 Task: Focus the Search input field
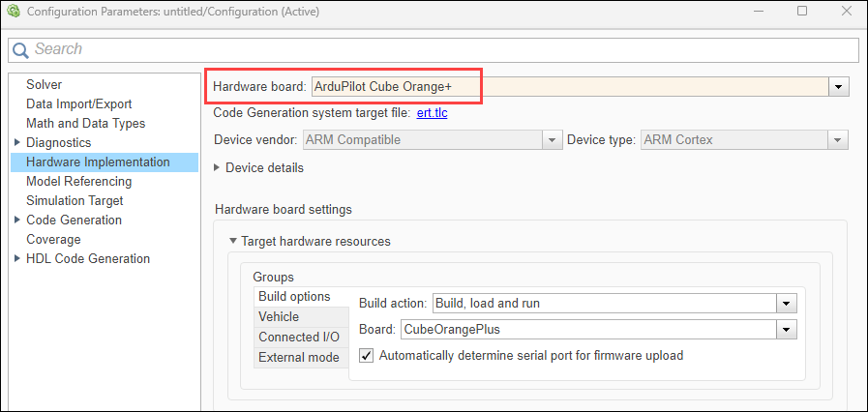tap(434, 49)
